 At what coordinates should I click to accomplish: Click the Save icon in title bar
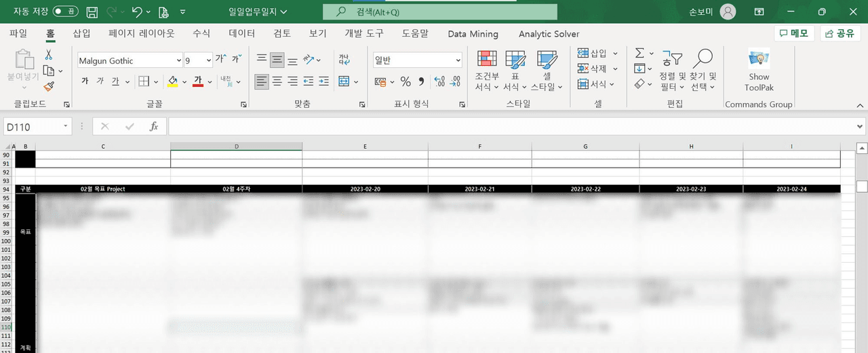tap(92, 12)
